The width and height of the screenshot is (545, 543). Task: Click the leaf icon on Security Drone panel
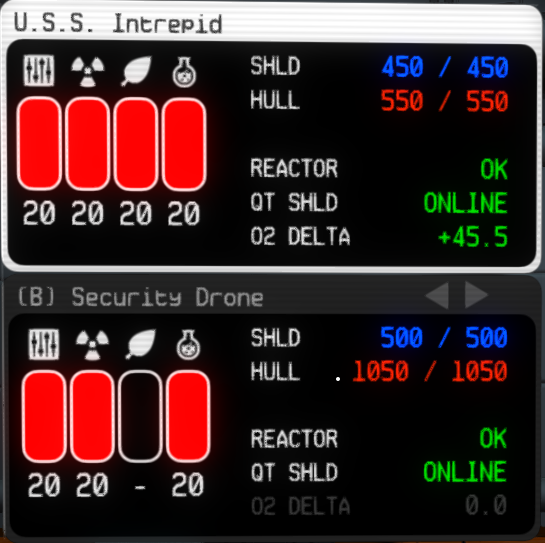[140, 344]
